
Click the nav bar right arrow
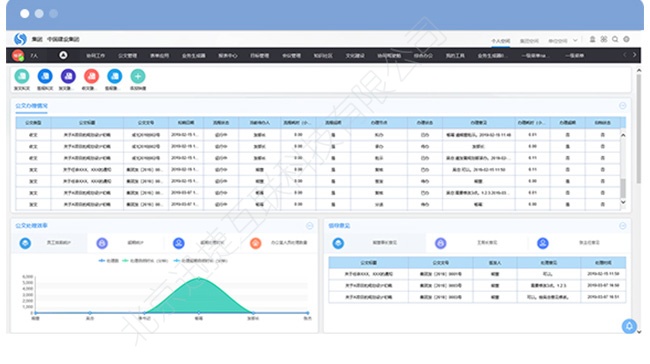(x=634, y=55)
